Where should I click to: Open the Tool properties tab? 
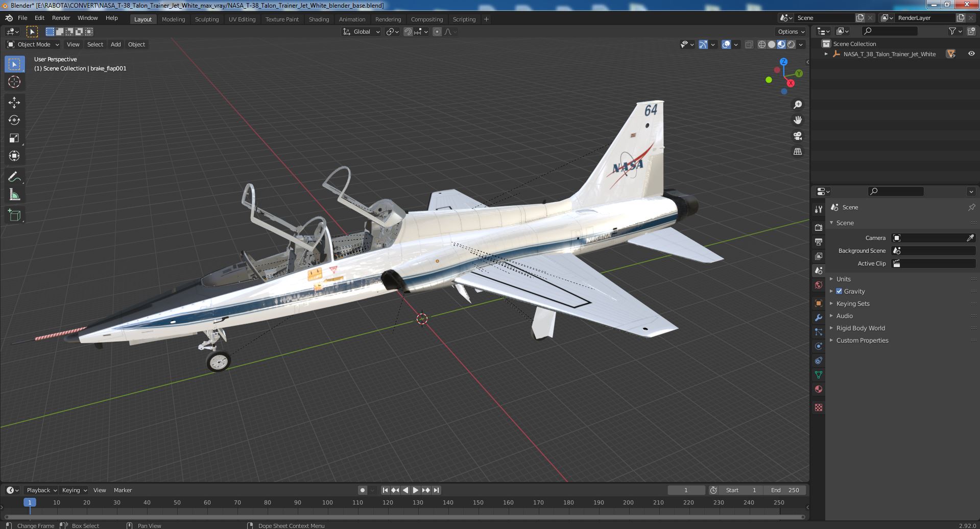click(x=819, y=209)
